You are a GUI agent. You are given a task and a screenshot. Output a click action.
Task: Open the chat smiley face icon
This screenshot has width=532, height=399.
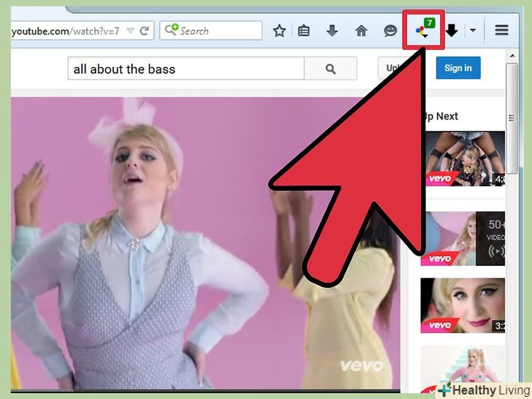point(390,31)
